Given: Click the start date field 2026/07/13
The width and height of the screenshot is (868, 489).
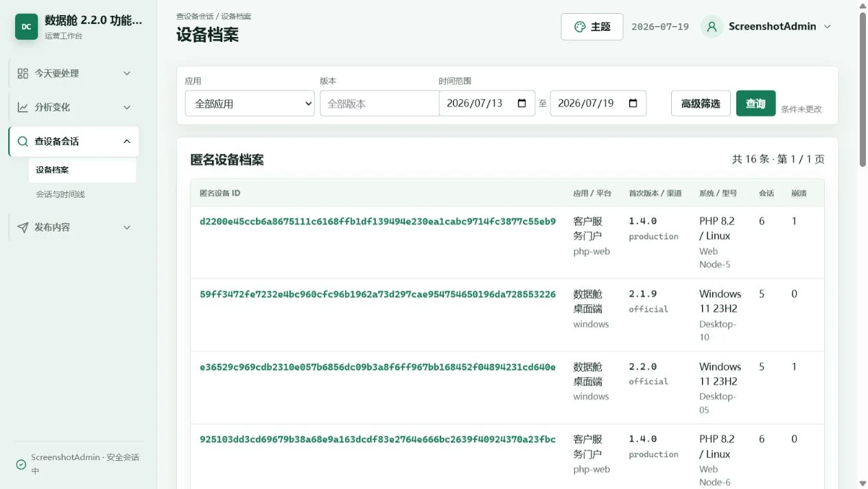Looking at the screenshot, I should [x=486, y=103].
